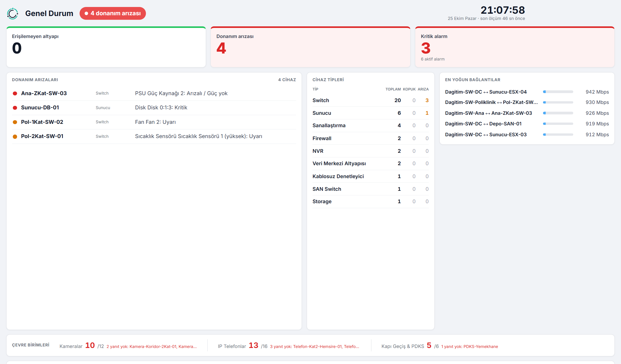Viewport: 621px width, 364px height.
Task: Select the Kablosuz Denetleyici row
Action: click(x=371, y=176)
